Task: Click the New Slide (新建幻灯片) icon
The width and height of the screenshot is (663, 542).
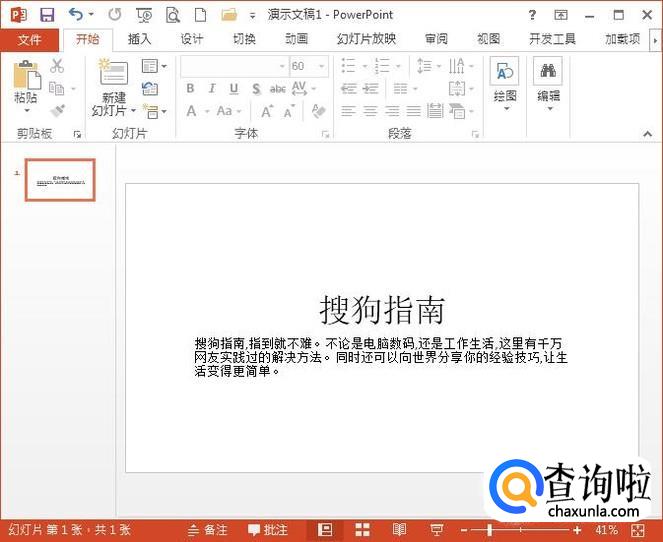Action: point(113,76)
